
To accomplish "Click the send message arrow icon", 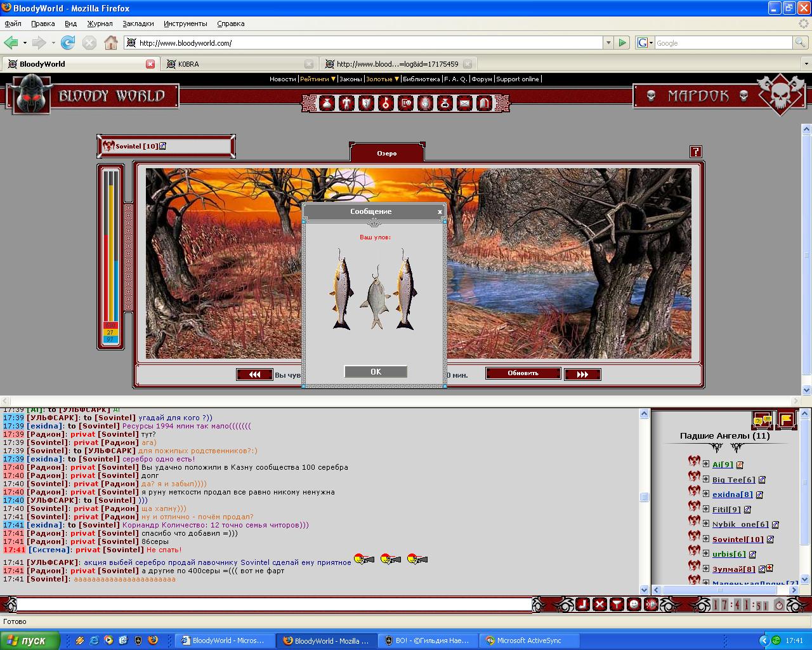I will 582,604.
